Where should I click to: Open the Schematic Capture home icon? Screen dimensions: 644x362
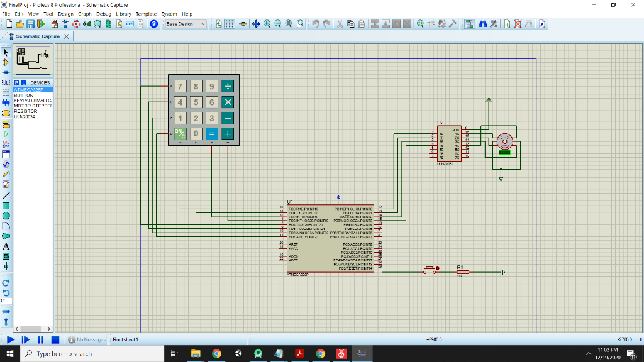click(53, 24)
